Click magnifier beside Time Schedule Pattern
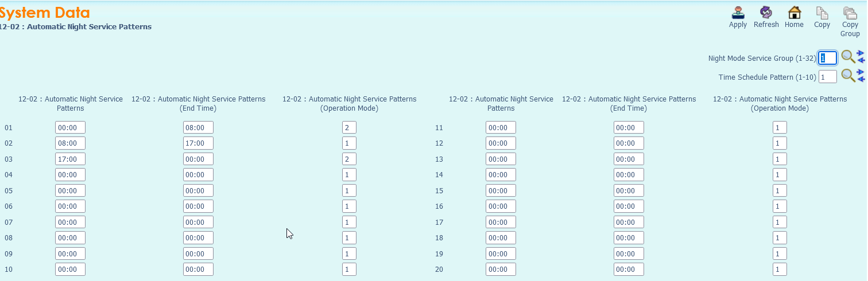 click(x=848, y=76)
